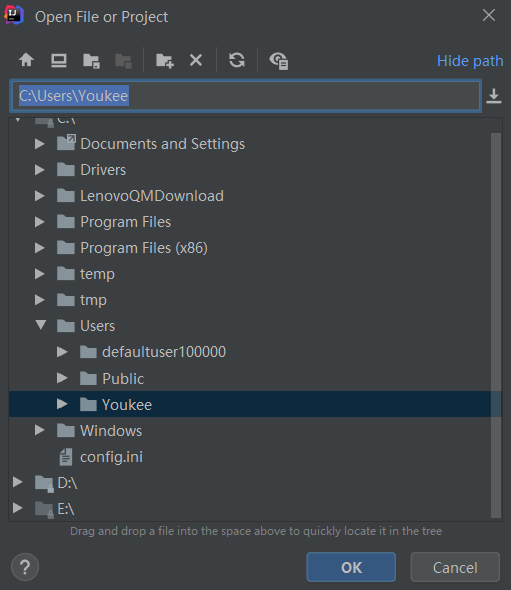Click the path field showing C:\Users\Youkee
This screenshot has height=590, width=511.
(246, 96)
